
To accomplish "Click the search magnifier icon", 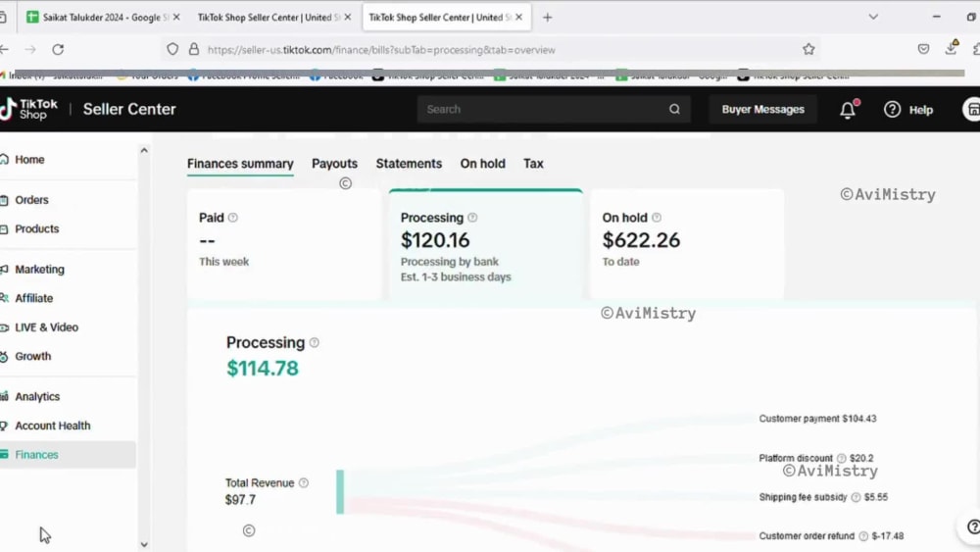I will click(674, 110).
